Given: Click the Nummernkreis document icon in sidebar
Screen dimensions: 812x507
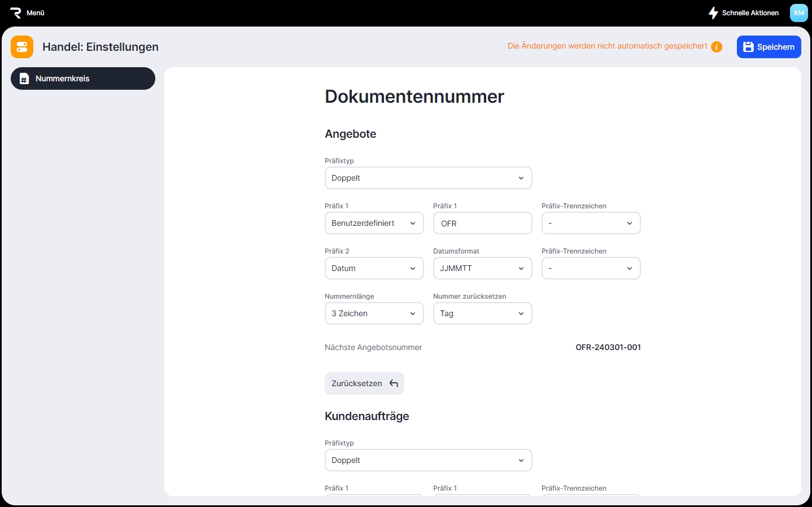Looking at the screenshot, I should tap(24, 78).
